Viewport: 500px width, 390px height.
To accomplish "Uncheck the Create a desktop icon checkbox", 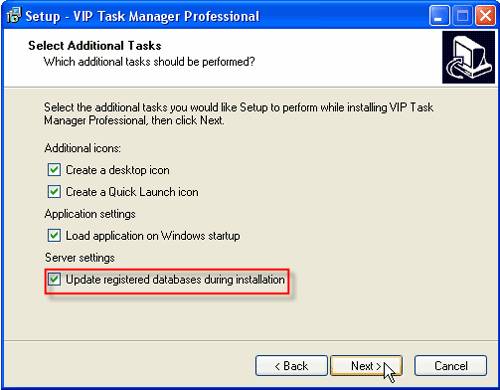I will (54, 170).
